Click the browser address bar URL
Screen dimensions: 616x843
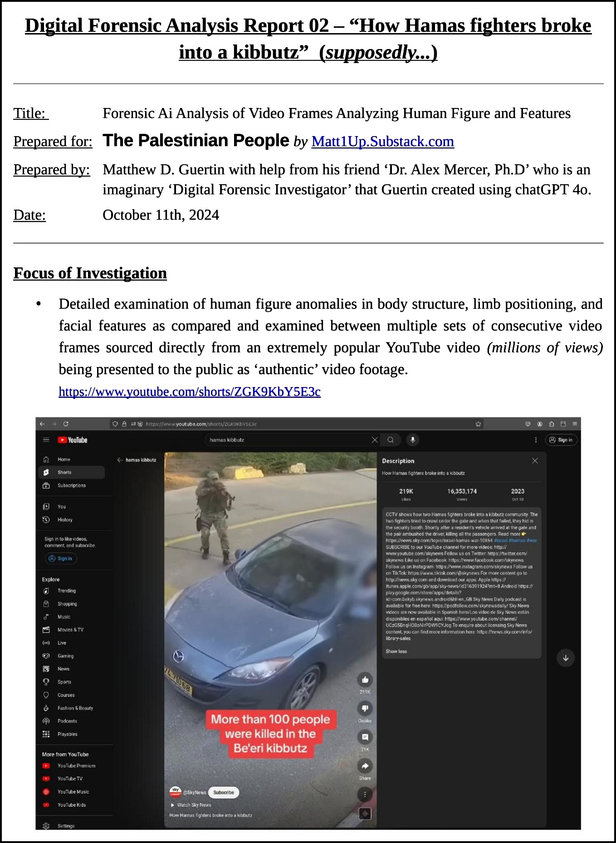click(x=201, y=424)
